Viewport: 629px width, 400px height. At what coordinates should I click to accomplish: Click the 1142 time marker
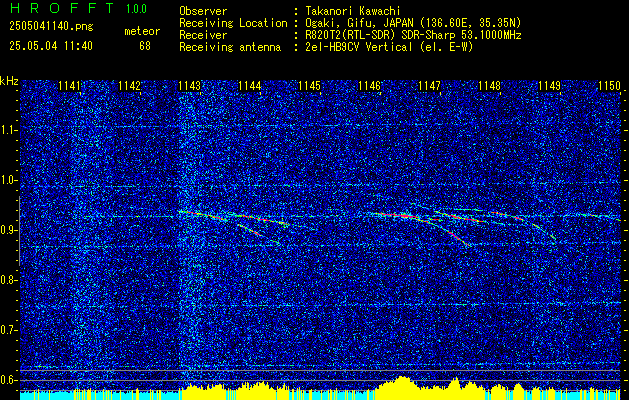pos(130,86)
